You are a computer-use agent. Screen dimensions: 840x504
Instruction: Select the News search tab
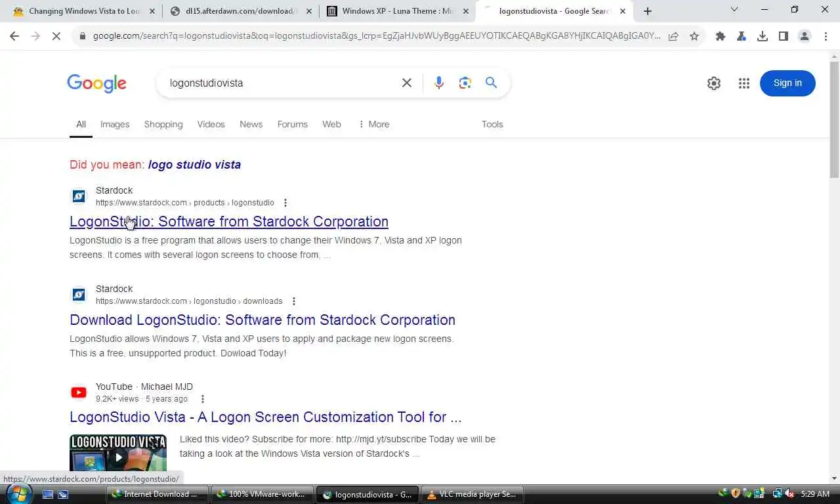(x=251, y=124)
